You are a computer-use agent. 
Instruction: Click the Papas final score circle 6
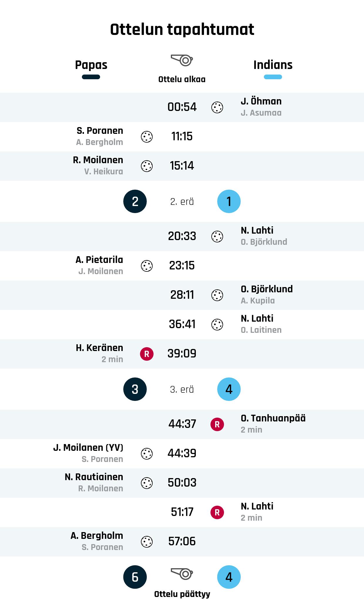point(135,577)
